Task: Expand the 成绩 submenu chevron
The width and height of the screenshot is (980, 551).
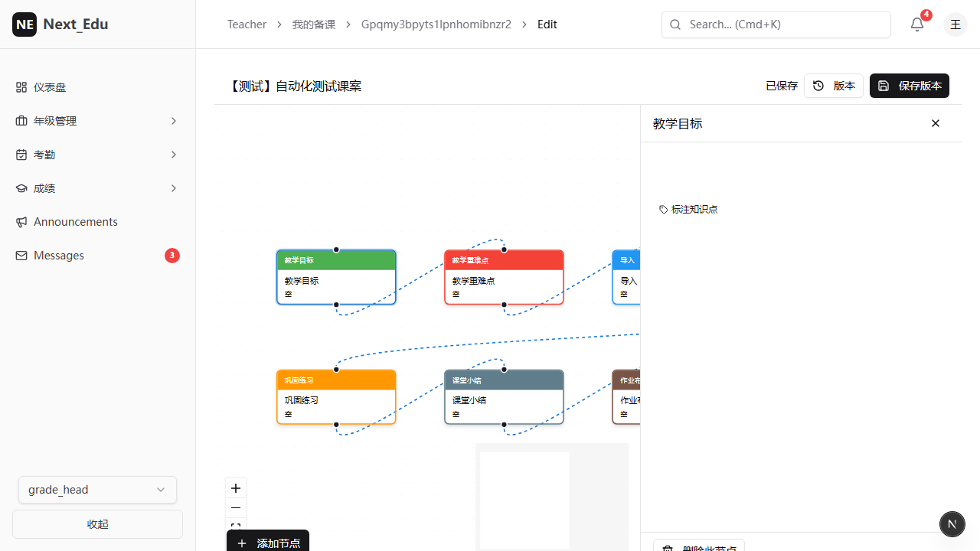Action: pyautogui.click(x=174, y=188)
